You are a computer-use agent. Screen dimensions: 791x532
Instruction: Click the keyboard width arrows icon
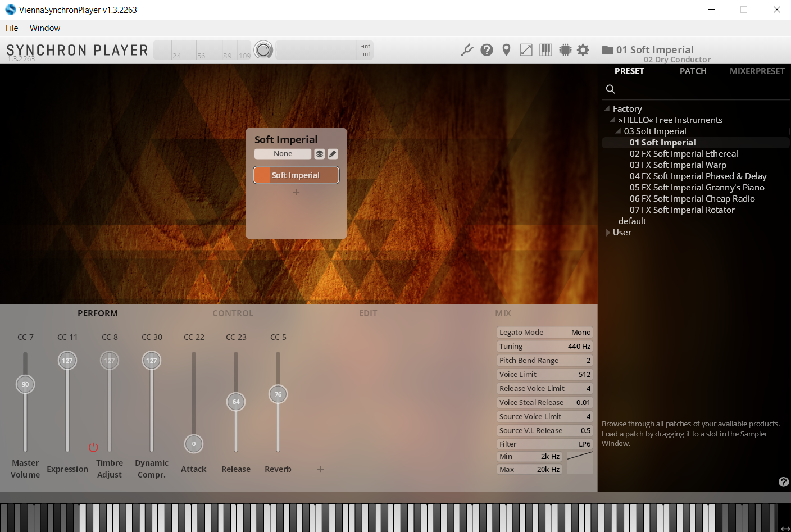click(x=785, y=528)
